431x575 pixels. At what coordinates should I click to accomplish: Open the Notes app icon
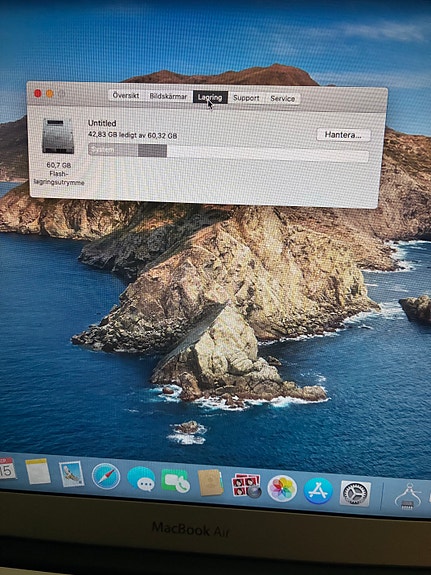(38, 471)
